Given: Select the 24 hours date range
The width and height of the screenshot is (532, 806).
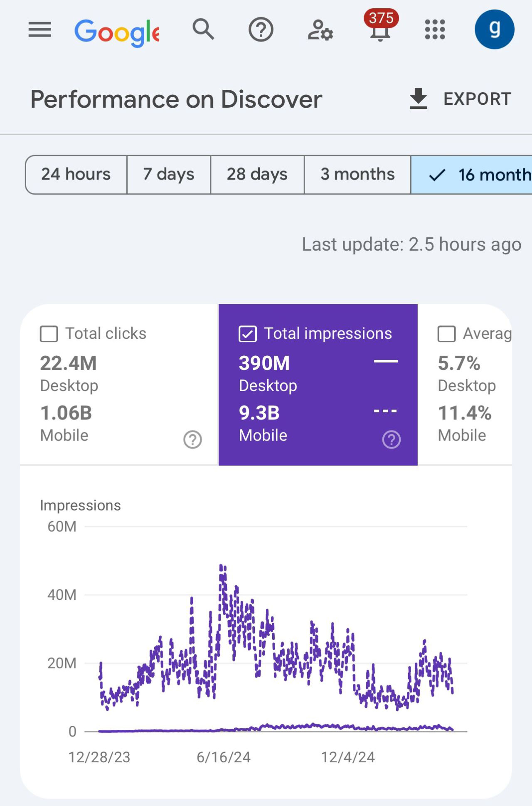Looking at the screenshot, I should click(x=76, y=175).
